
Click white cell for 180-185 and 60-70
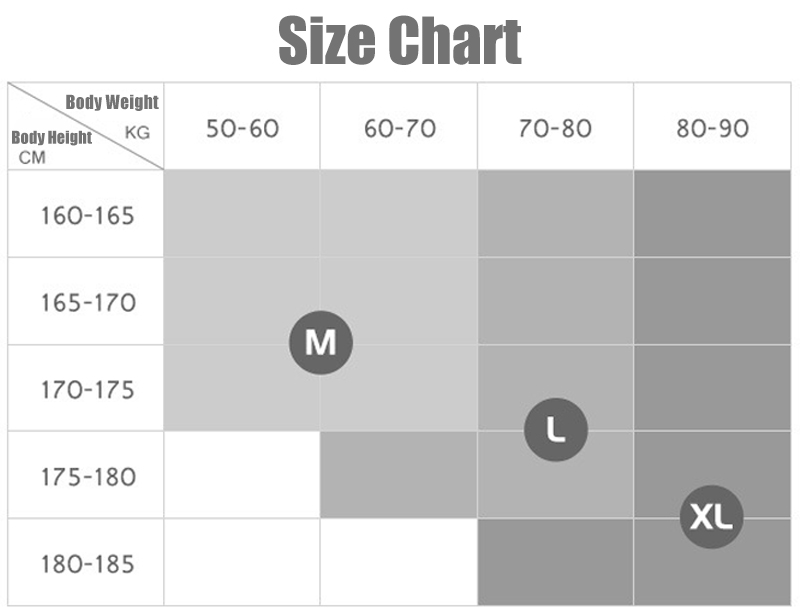pyautogui.click(x=398, y=562)
